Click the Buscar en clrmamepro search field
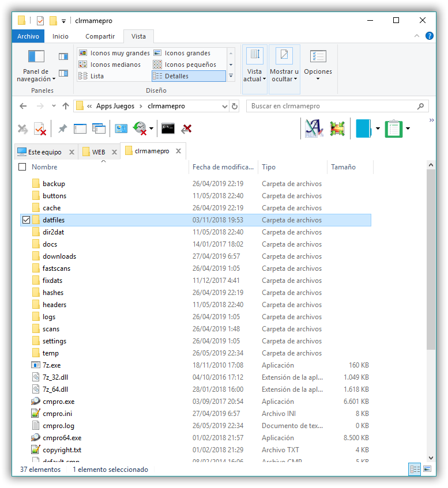 (337, 106)
